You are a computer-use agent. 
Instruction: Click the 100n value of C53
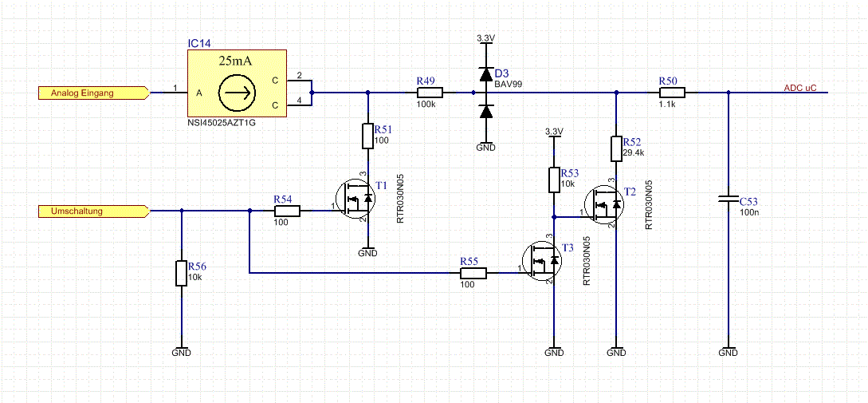click(749, 211)
